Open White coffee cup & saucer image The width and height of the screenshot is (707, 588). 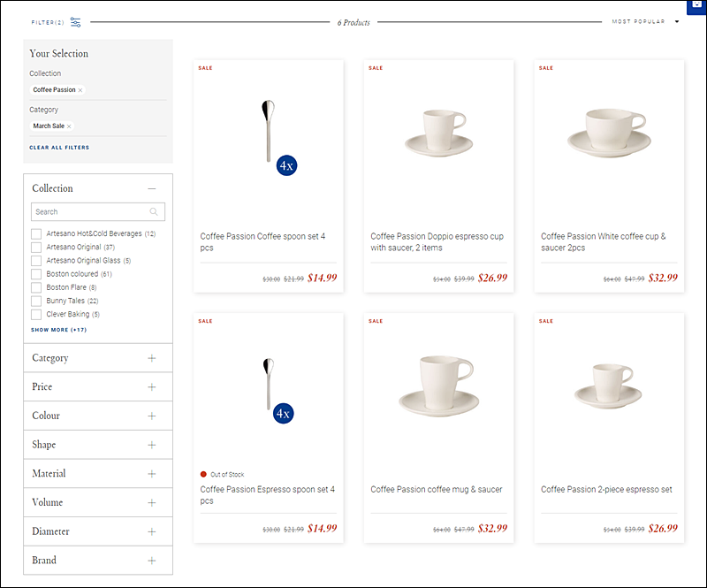click(609, 133)
